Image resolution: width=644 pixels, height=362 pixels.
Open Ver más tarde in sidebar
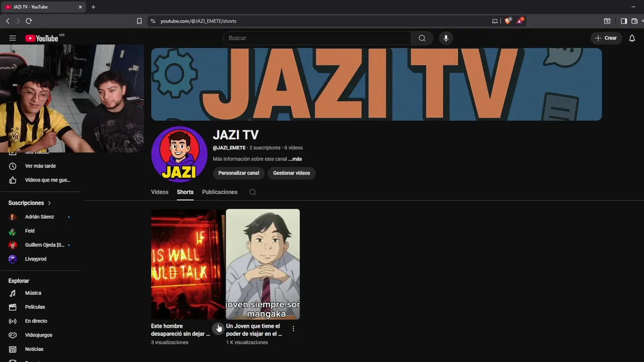point(40,166)
